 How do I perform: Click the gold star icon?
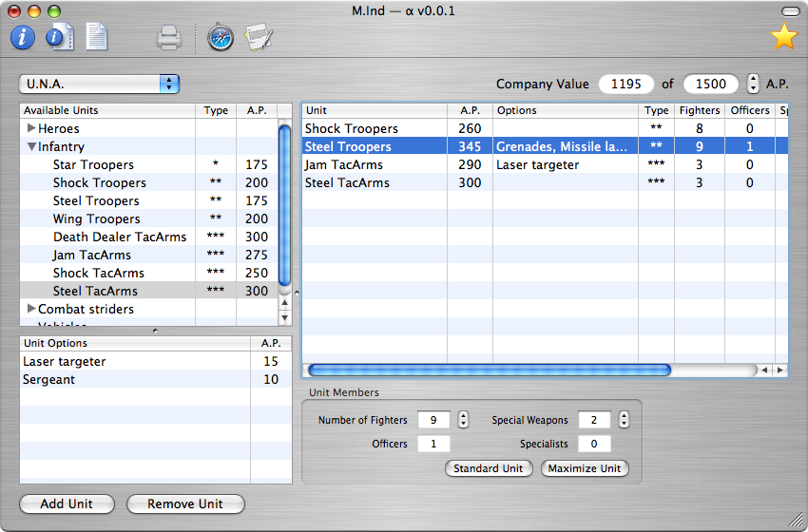coord(783,37)
